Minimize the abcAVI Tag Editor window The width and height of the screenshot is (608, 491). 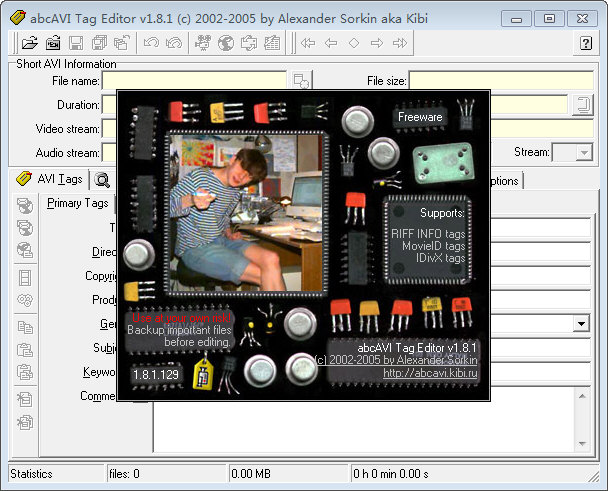pyautogui.click(x=516, y=18)
